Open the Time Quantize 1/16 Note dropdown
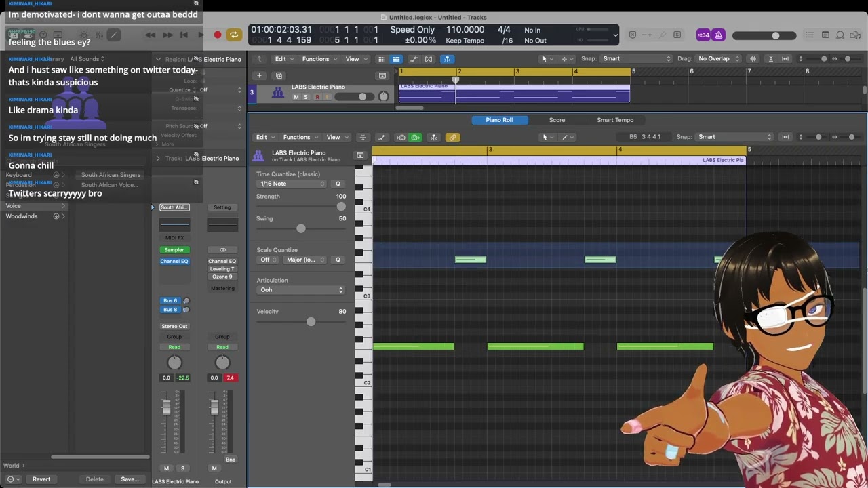The image size is (868, 488). pos(292,184)
